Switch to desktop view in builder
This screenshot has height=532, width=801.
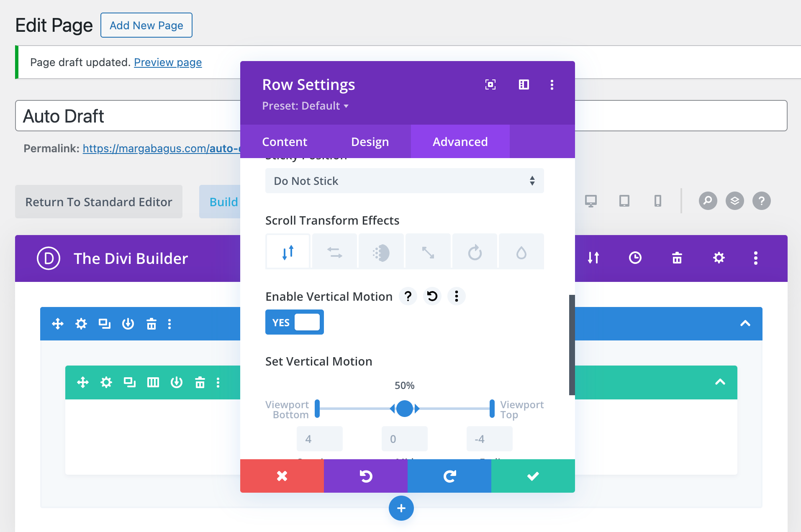(591, 201)
